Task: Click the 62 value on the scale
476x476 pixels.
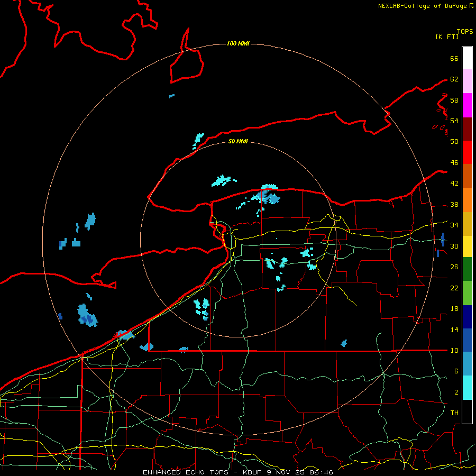Action: pos(454,79)
